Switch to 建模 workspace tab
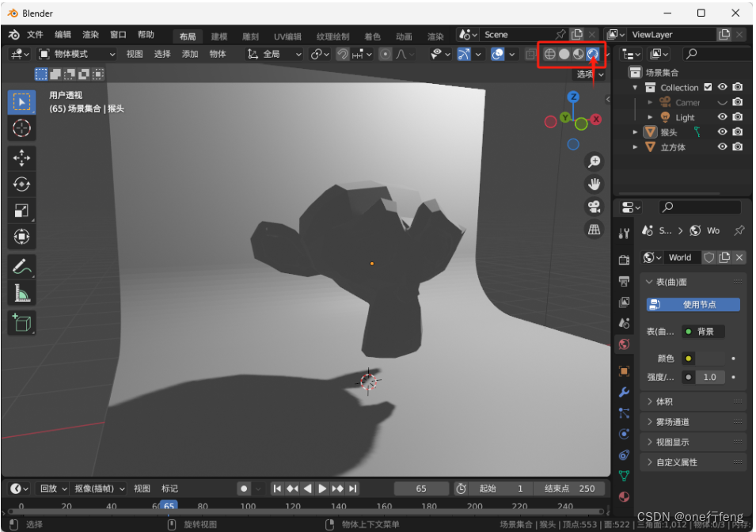This screenshot has height=532, width=756. pos(219,36)
